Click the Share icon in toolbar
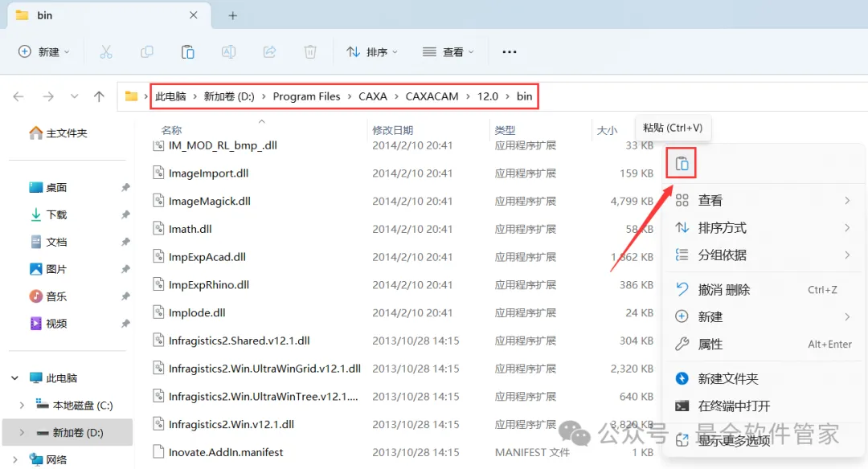Viewport: 868px width, 469px height. 269,52
